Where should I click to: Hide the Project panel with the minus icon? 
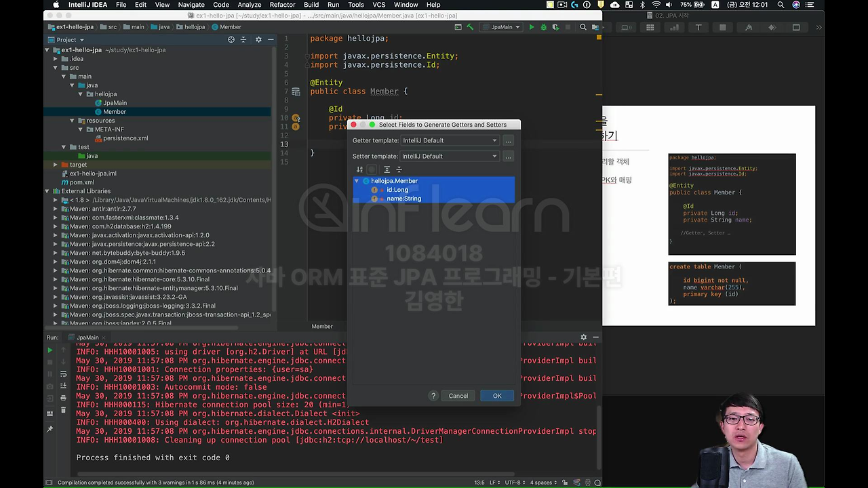[271, 40]
